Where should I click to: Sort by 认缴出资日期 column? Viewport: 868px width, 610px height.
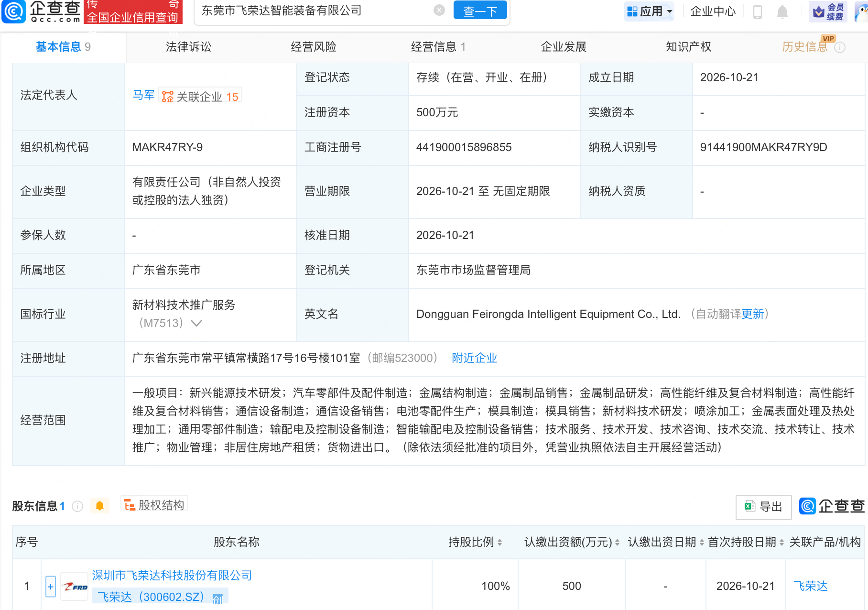(702, 542)
